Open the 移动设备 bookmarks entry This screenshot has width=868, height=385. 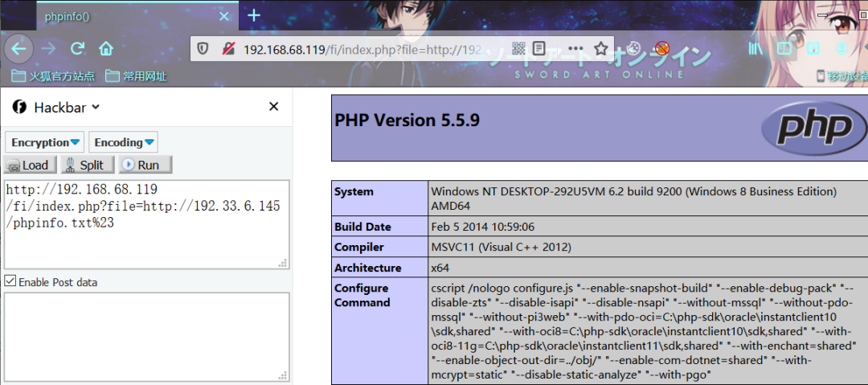tap(842, 76)
